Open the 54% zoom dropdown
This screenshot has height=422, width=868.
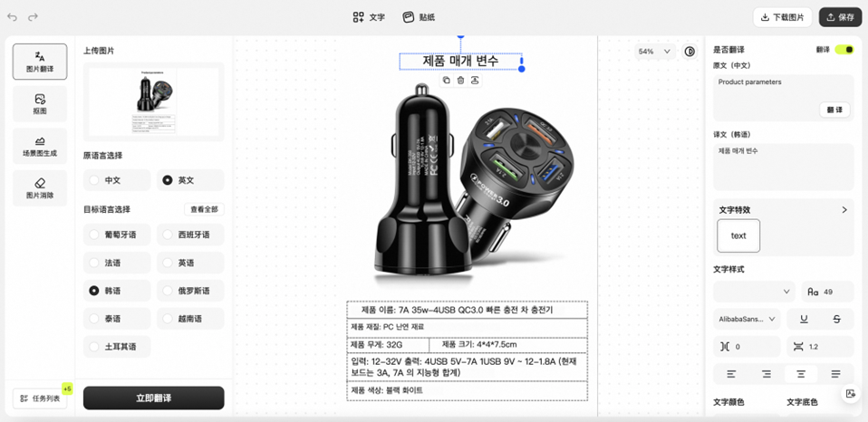(655, 52)
